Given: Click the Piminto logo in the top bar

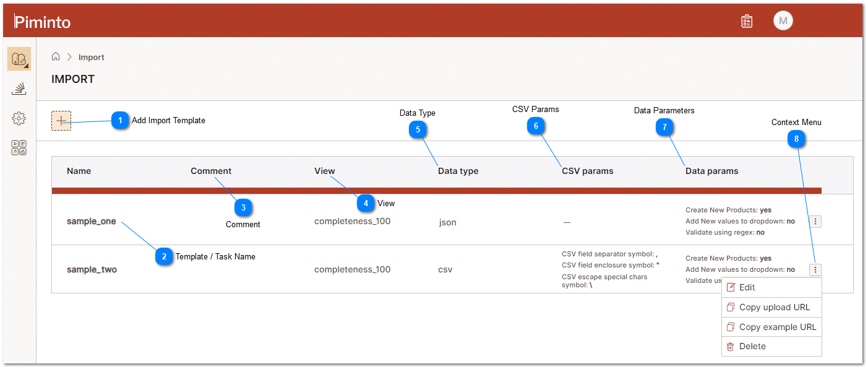Looking at the screenshot, I should click(x=41, y=20).
